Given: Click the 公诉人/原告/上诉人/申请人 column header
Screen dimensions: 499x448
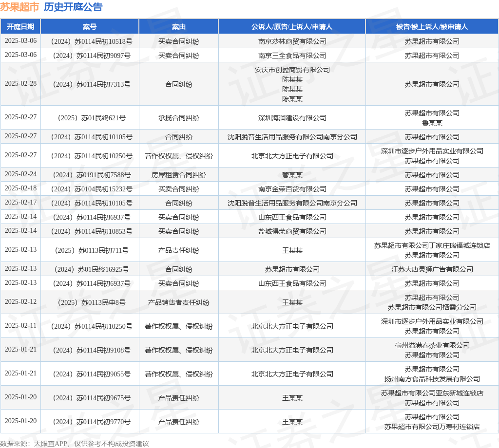Looking at the screenshot, I should coord(292,27).
